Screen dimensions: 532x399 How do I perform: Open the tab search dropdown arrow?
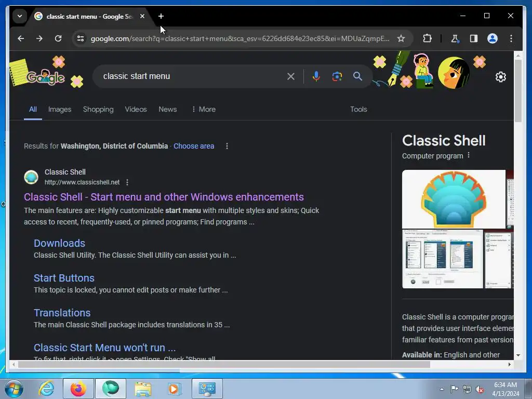click(x=20, y=16)
